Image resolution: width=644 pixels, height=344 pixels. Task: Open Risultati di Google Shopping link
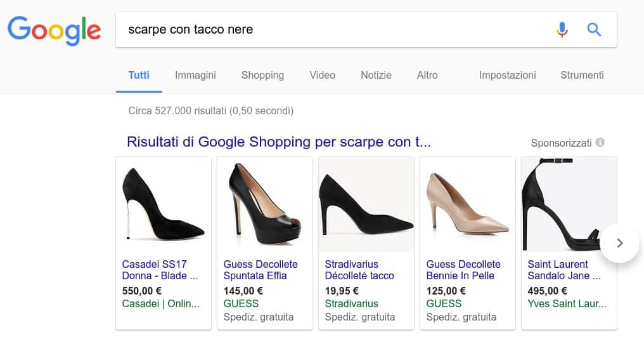279,142
